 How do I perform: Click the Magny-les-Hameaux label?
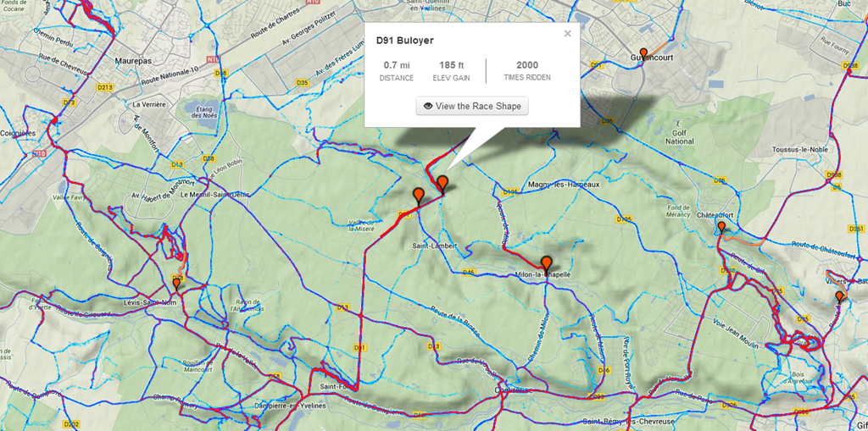(x=564, y=185)
